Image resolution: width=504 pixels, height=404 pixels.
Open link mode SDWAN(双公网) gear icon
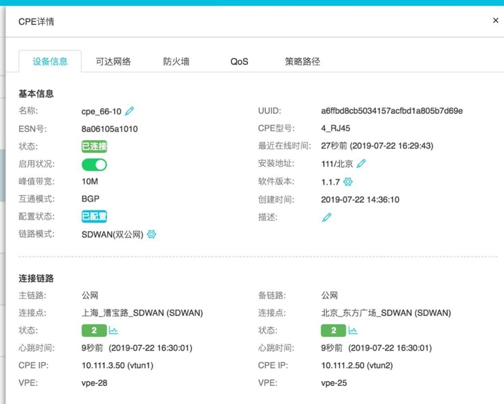(x=151, y=234)
